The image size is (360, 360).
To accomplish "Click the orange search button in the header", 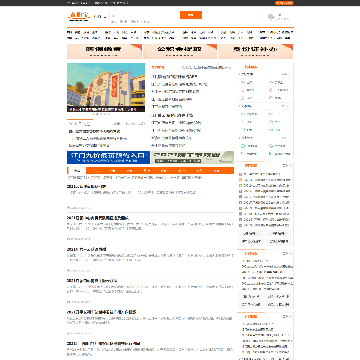I will (x=191, y=15).
